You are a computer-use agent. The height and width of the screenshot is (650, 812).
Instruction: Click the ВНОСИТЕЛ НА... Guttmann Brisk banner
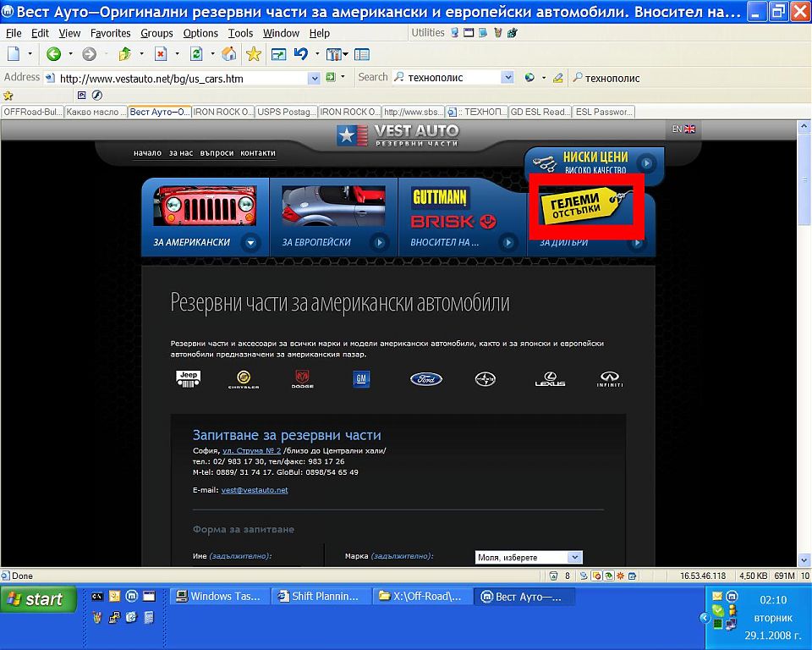[463, 218]
